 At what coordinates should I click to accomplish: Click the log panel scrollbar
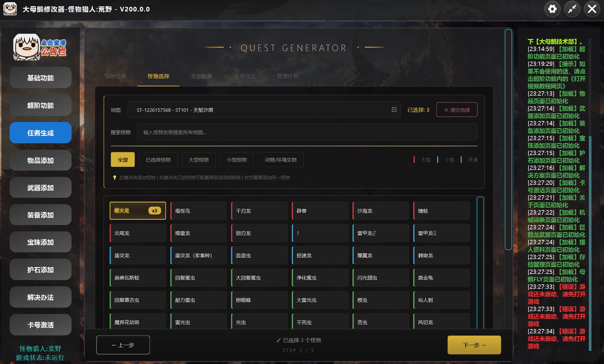(590, 243)
